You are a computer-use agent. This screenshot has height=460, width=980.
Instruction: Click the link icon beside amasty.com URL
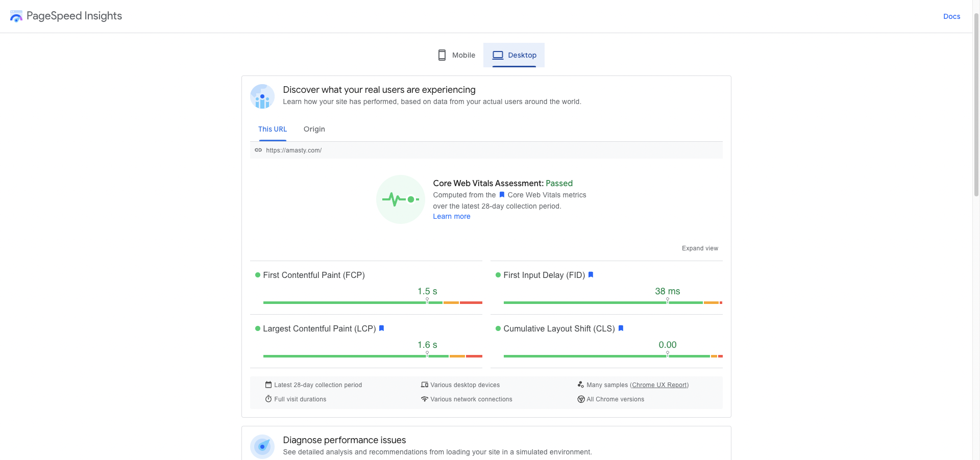(x=258, y=150)
